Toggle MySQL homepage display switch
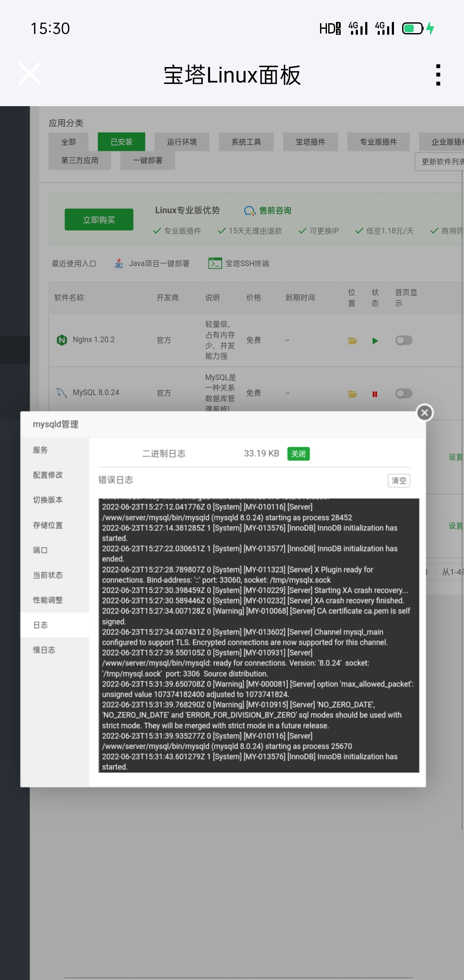 (x=404, y=393)
